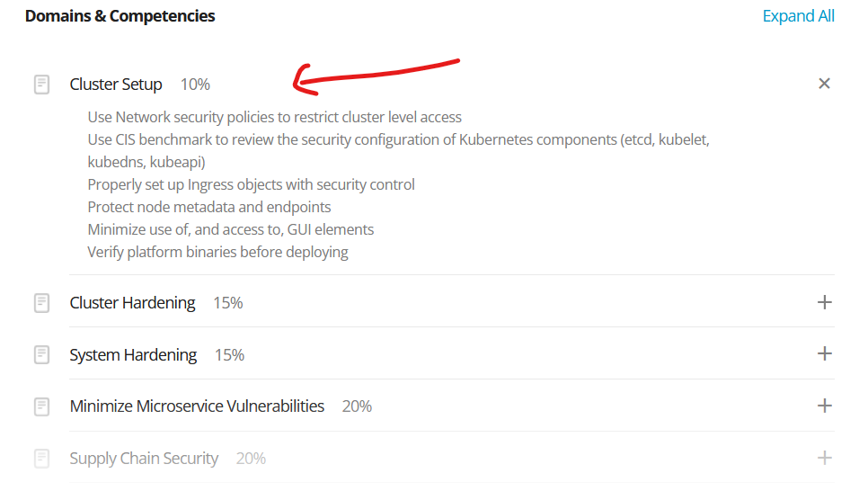Click the Expand All link
Viewport: 868px width, 500px height.
tap(798, 16)
